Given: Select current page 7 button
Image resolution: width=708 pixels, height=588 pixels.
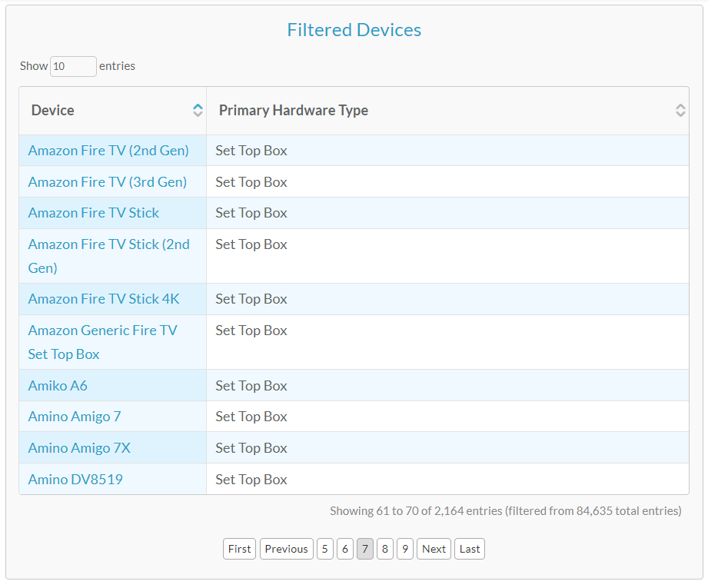Looking at the screenshot, I should coord(365,549).
